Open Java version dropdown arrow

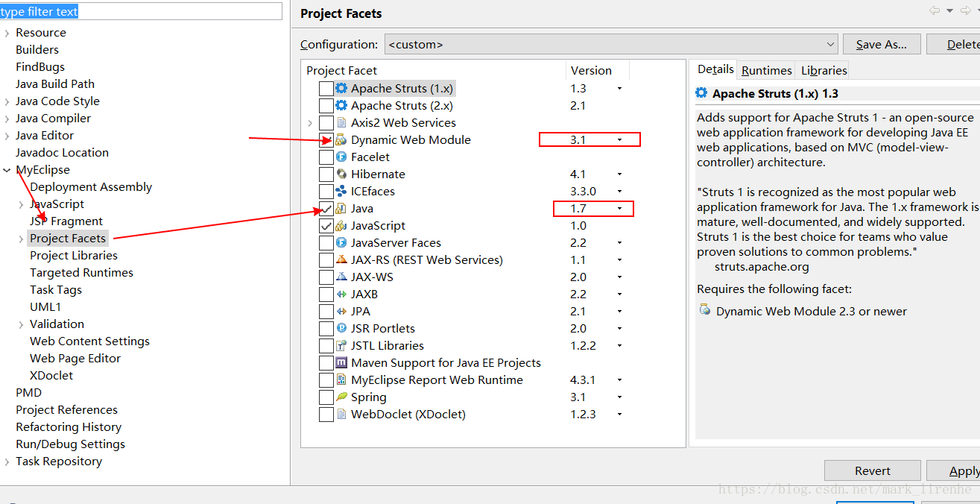[619, 208]
